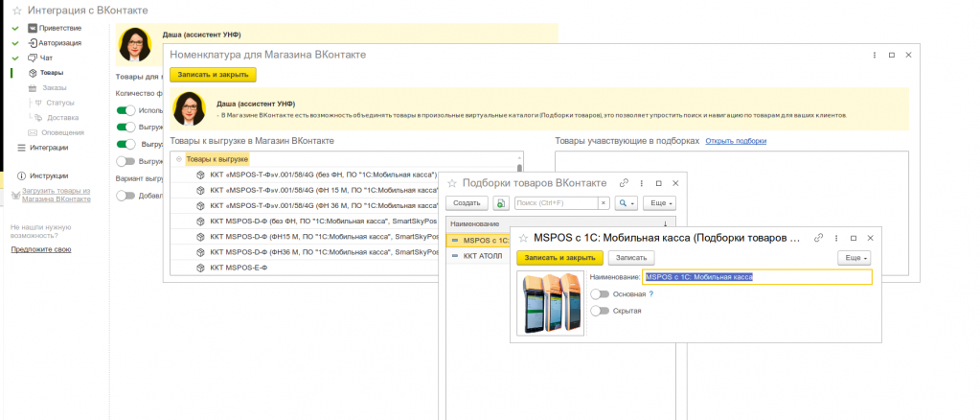Click the blue dash icon of ККТ АТОЛЛ row
Viewport: 980px width, 420px height.
coord(455,256)
